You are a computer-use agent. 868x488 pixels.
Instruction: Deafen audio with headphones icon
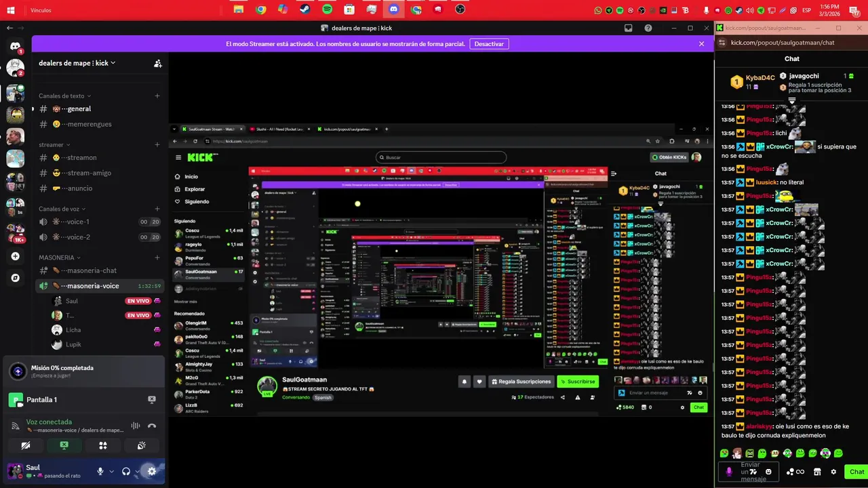click(x=126, y=471)
